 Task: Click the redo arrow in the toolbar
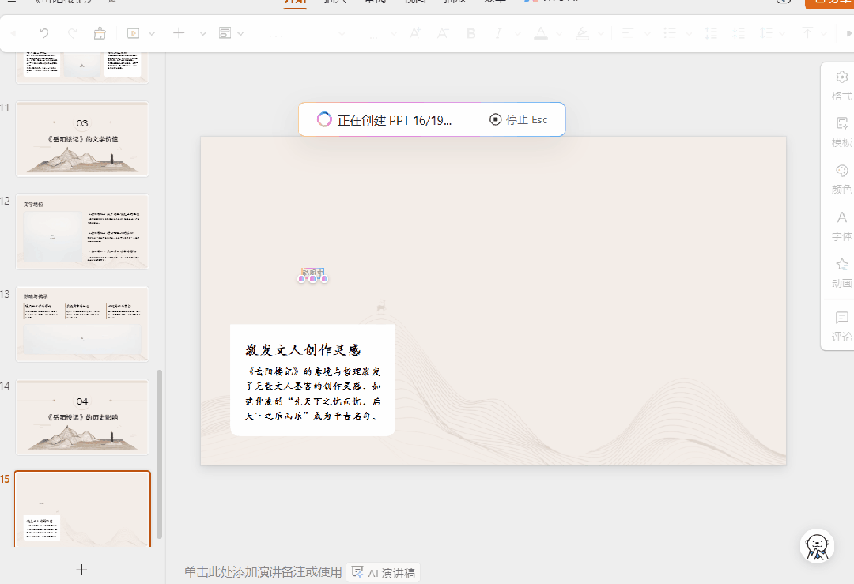pos(72,33)
